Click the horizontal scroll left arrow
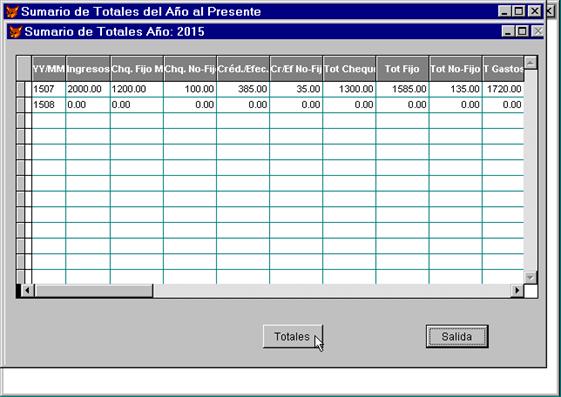561x397 pixels. click(x=28, y=290)
